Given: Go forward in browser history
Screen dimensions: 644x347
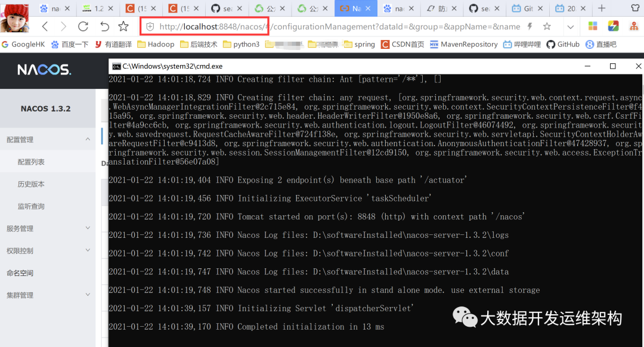Looking at the screenshot, I should [63, 27].
